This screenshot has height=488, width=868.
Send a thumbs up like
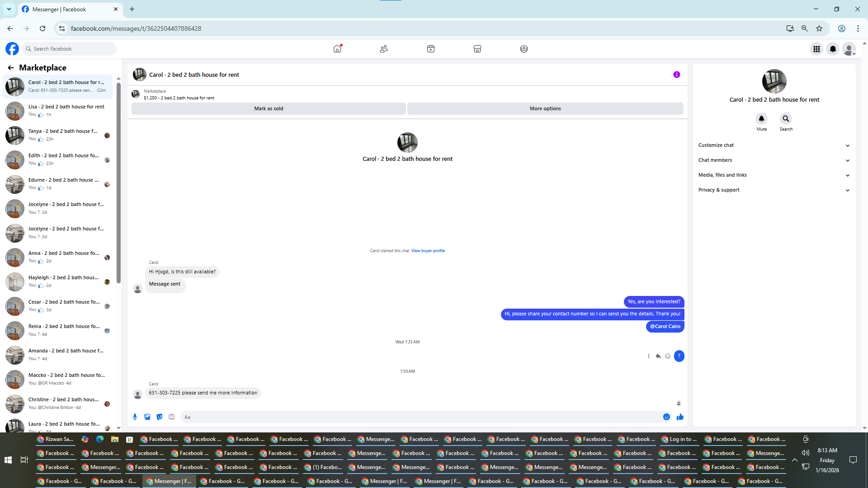[680, 417]
